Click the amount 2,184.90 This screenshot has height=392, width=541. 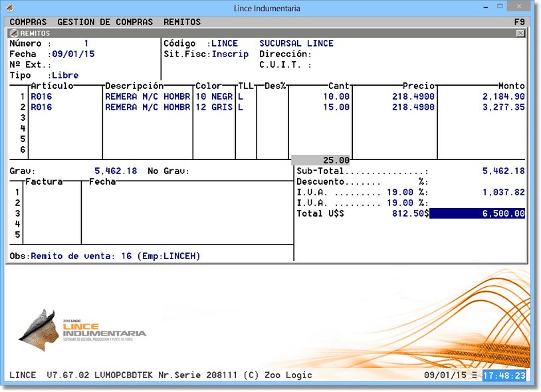[x=504, y=96]
